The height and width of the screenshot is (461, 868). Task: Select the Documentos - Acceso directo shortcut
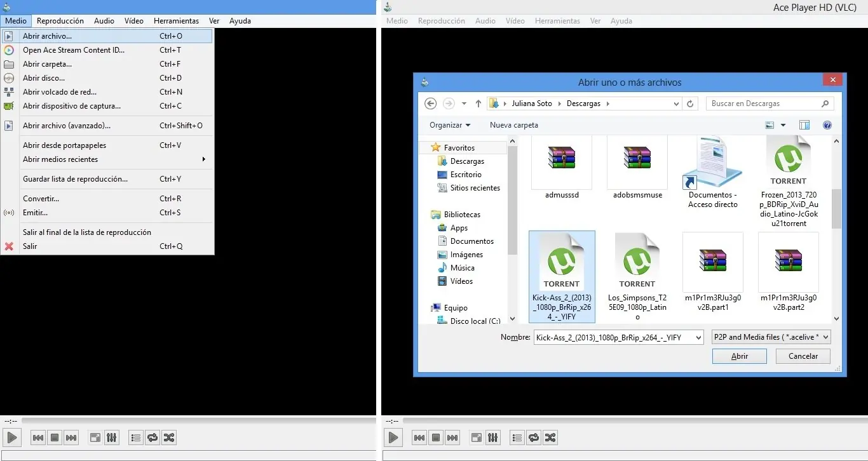point(713,173)
